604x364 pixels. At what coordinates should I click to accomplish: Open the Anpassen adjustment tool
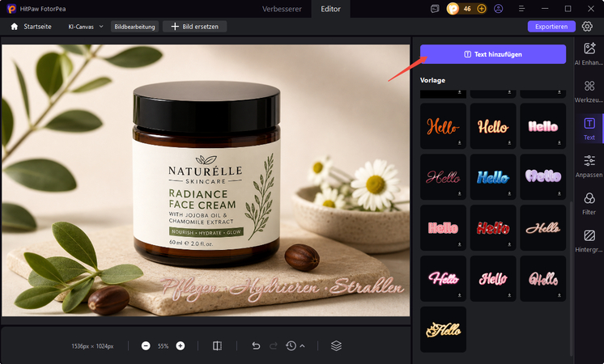pos(589,166)
